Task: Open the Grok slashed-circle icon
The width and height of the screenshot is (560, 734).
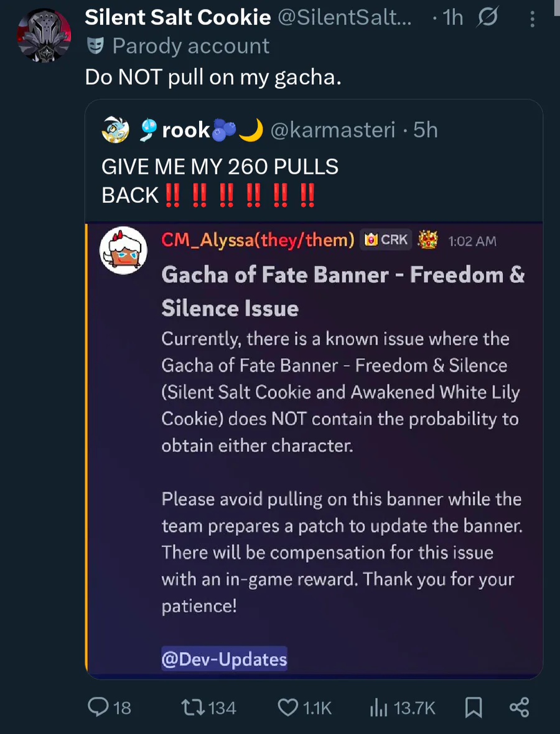Action: (487, 19)
